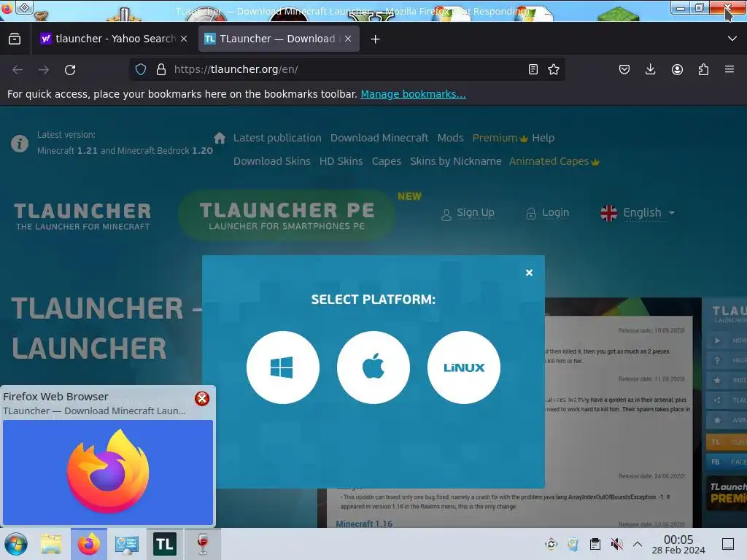The width and height of the screenshot is (747, 560).
Task: Go to Capes page
Action: 387,161
